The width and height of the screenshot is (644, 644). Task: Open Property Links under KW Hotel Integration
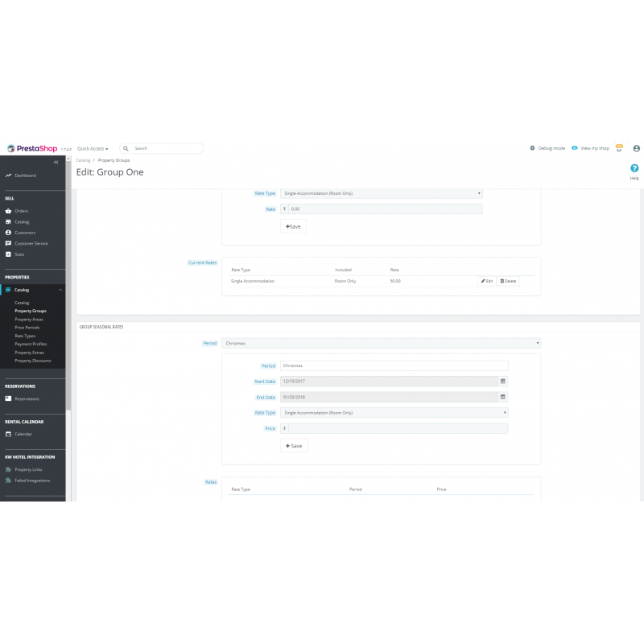pyautogui.click(x=28, y=469)
